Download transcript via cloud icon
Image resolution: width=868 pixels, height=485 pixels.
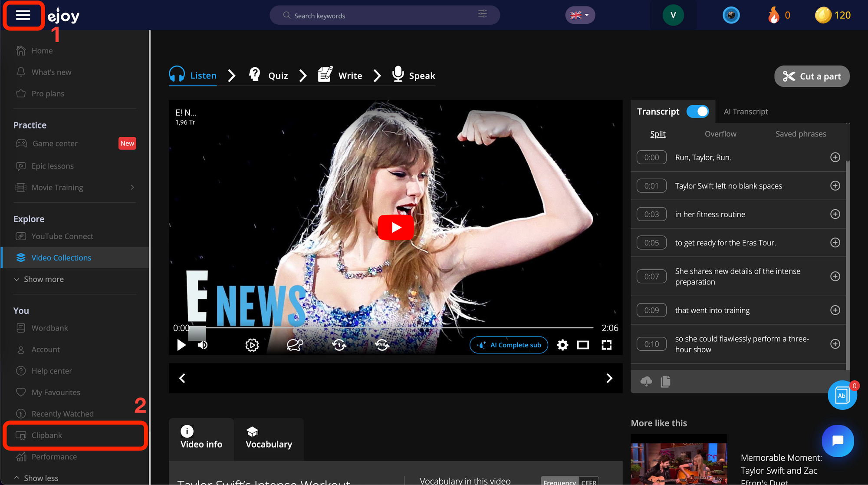(x=646, y=381)
